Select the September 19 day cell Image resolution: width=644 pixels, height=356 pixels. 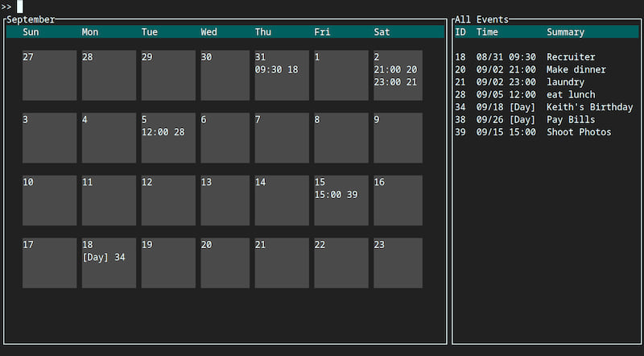point(168,263)
